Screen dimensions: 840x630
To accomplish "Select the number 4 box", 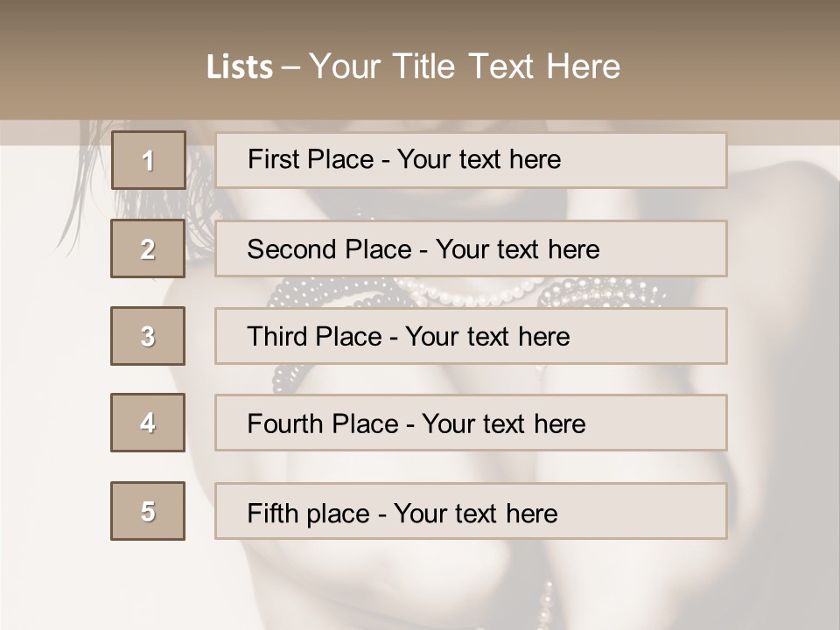I will (148, 423).
